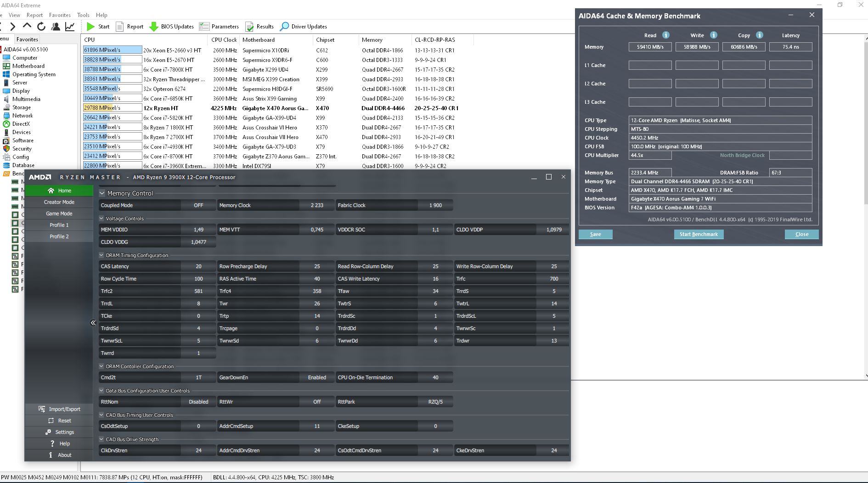The width and height of the screenshot is (868, 483).
Task: Open Driver Updates from the toolbar
Action: [x=304, y=27]
